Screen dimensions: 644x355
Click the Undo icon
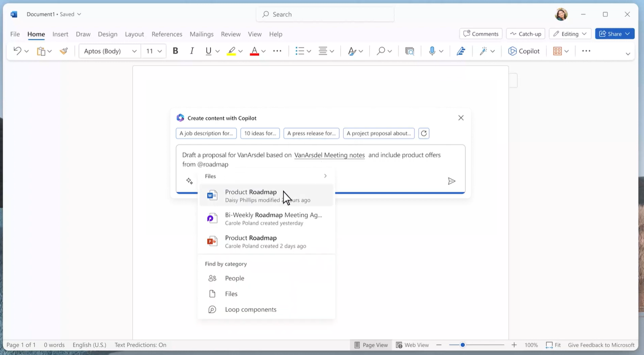tap(17, 51)
